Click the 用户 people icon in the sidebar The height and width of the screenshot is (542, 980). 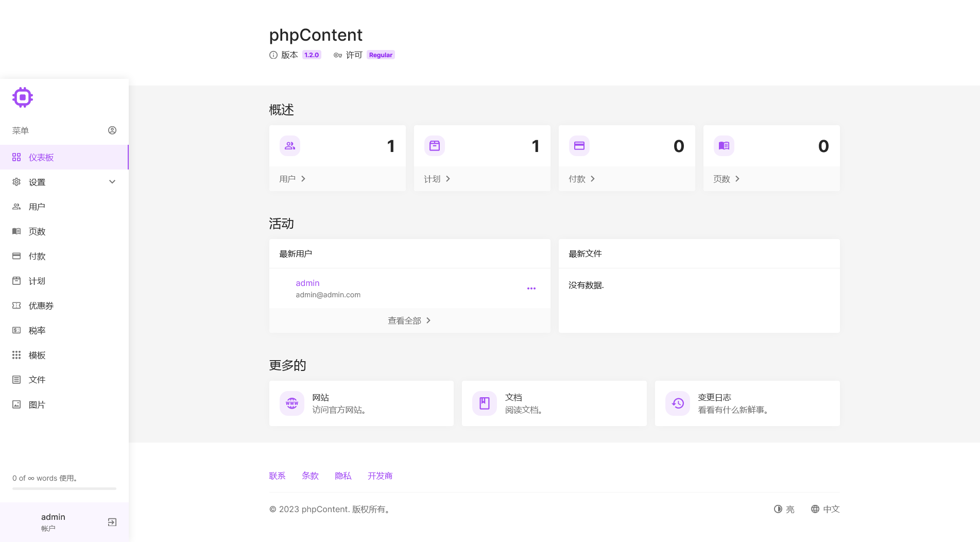pyautogui.click(x=16, y=207)
